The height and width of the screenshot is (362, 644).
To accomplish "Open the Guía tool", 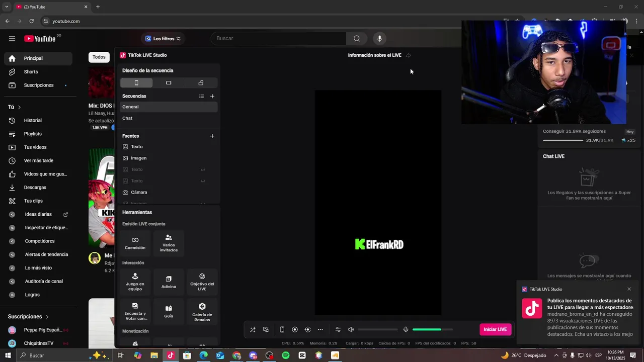I will [169, 312].
